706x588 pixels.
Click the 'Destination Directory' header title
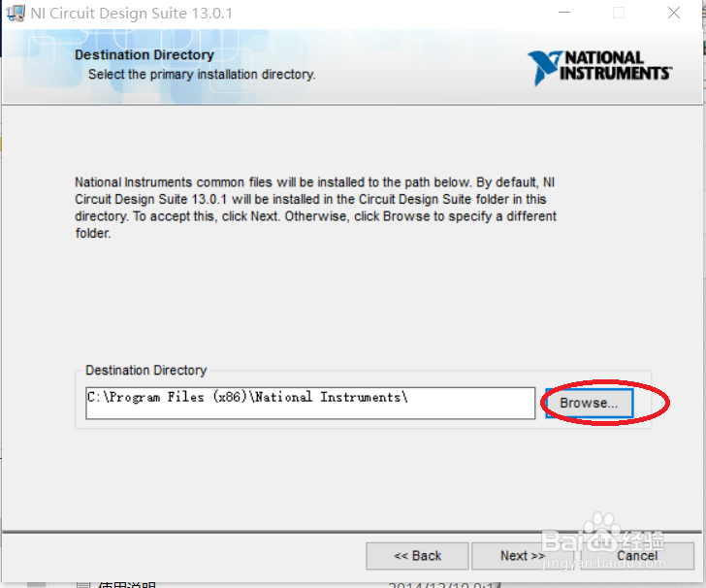coord(144,55)
